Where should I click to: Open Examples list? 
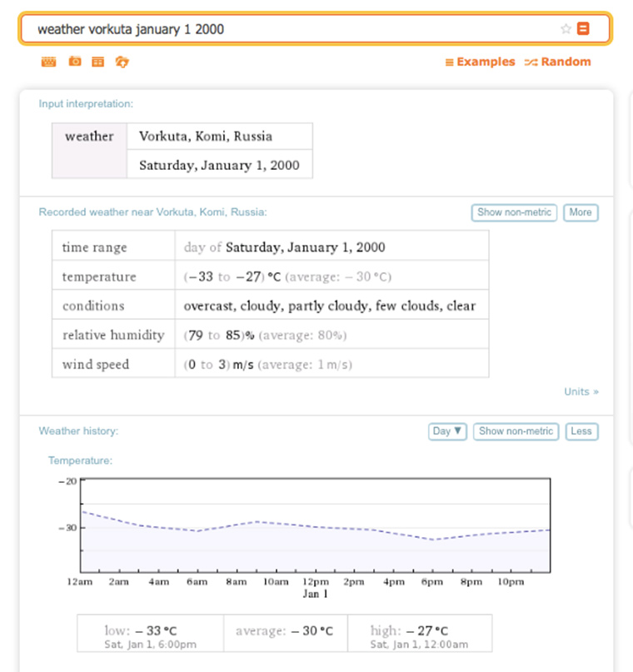click(x=480, y=62)
